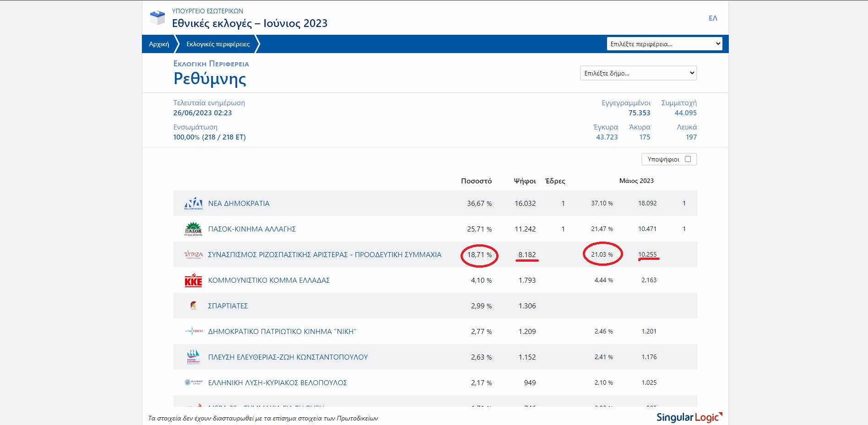
Task: Click the Εθνικές εκλογές – Ιούνιος 2023 title
Action: click(250, 23)
